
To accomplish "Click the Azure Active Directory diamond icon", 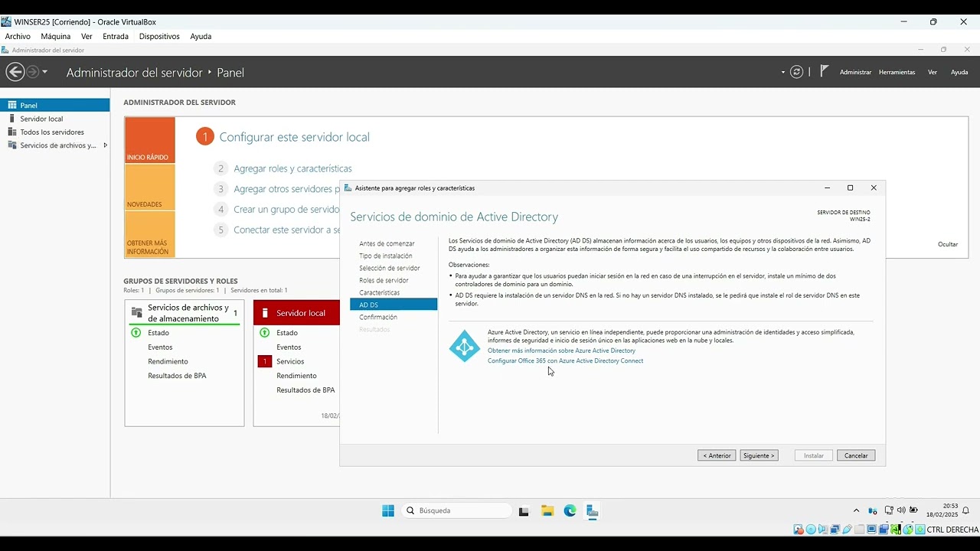I will point(464,346).
